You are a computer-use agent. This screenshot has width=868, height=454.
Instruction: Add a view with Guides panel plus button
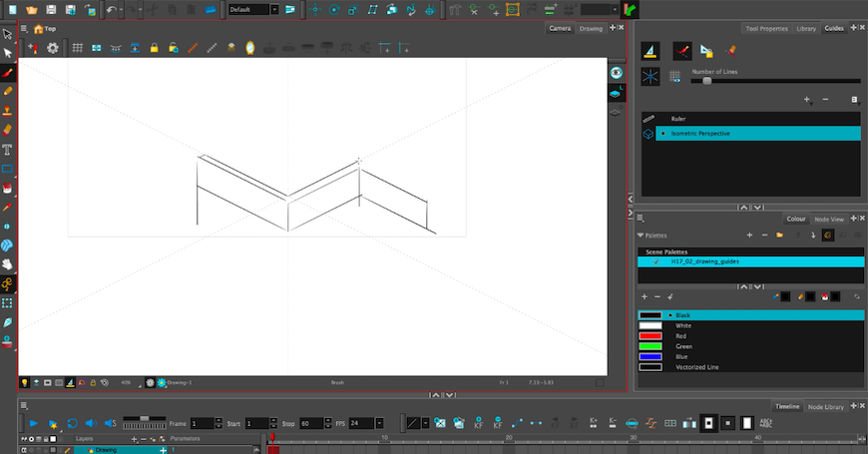click(x=853, y=28)
